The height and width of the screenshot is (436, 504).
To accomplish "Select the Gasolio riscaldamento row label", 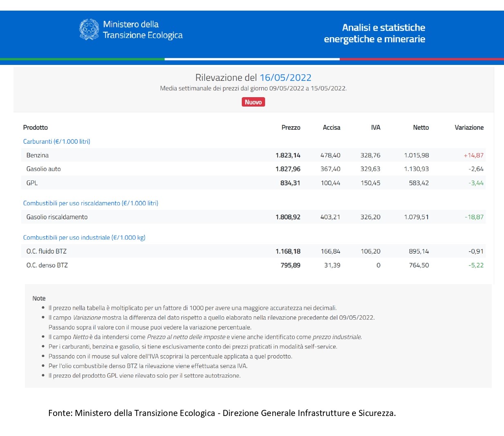I will (x=57, y=217).
